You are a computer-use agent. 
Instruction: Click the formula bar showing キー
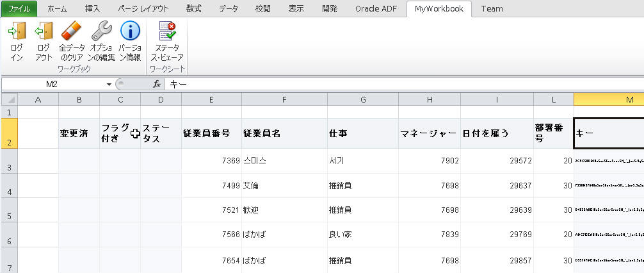click(405, 85)
